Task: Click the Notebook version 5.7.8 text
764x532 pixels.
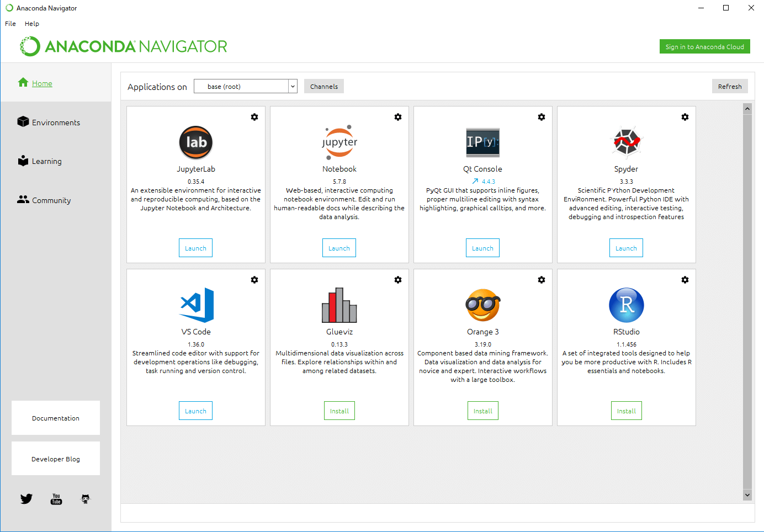Action: pos(339,182)
